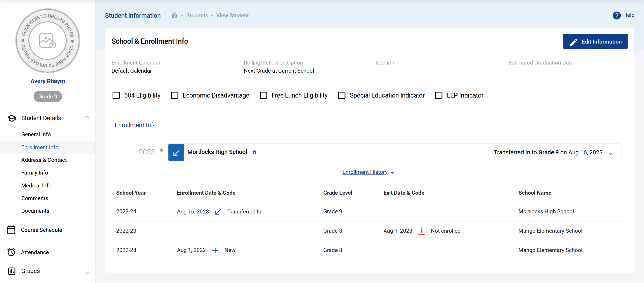
Task: Click the Grades chart icon
Action: click(12, 271)
